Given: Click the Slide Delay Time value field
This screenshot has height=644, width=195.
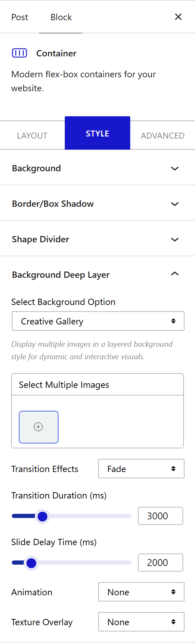Looking at the screenshot, I should 161,563.
